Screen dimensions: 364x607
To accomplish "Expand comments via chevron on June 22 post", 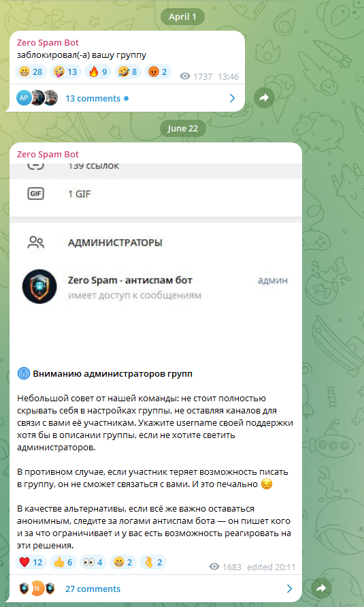I will (289, 589).
